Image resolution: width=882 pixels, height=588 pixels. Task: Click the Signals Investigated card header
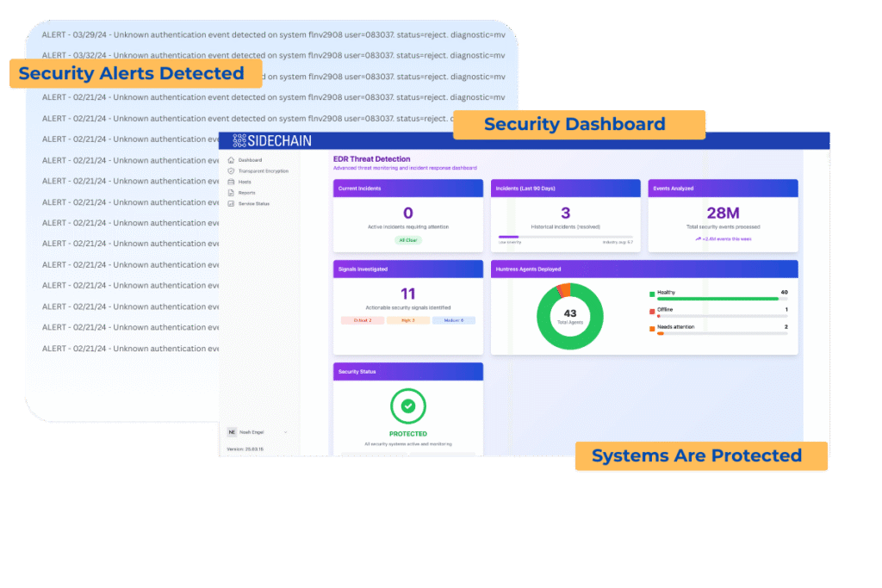407,269
